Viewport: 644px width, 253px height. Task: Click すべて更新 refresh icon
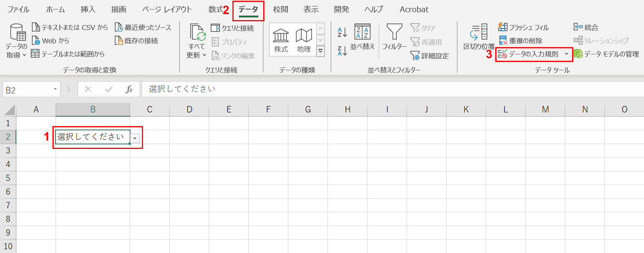tap(197, 32)
